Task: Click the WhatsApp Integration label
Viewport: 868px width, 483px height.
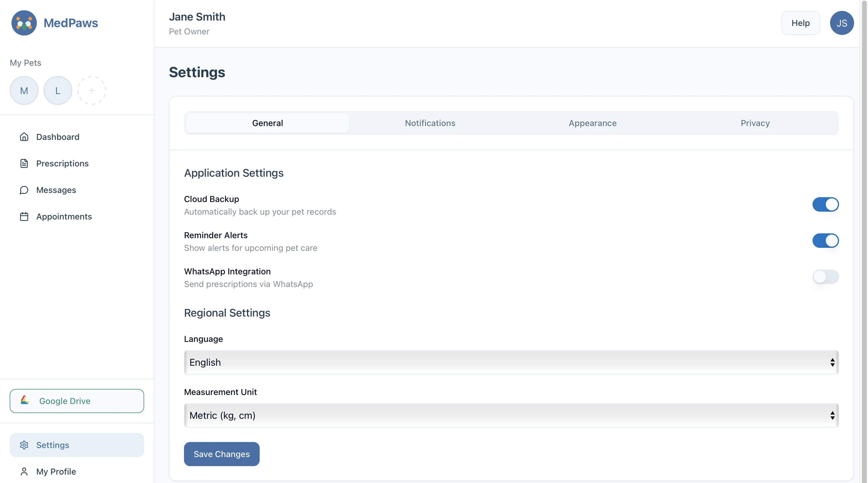Action: coord(227,271)
